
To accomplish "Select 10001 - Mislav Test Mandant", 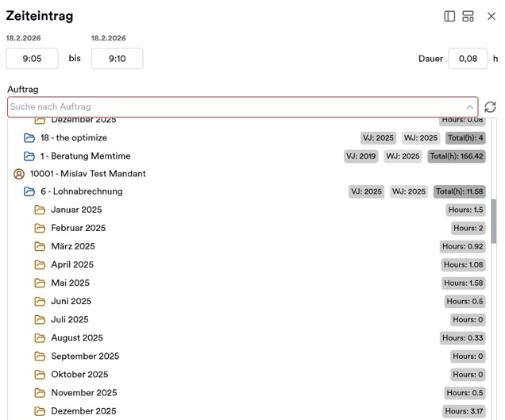I will click(x=87, y=174).
